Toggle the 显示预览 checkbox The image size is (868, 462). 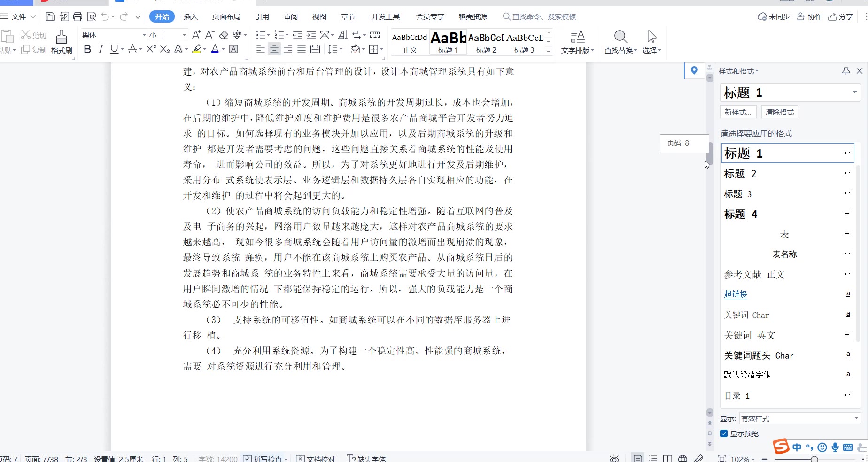click(x=724, y=433)
